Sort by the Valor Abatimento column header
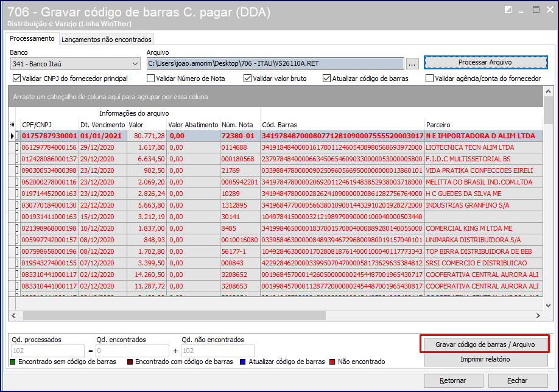Viewport: 559px width, 392px height. pyautogui.click(x=193, y=125)
